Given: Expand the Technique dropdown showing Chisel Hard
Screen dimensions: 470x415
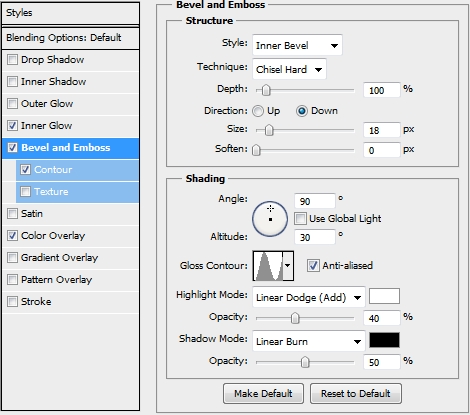Looking at the screenshot, I should (289, 69).
